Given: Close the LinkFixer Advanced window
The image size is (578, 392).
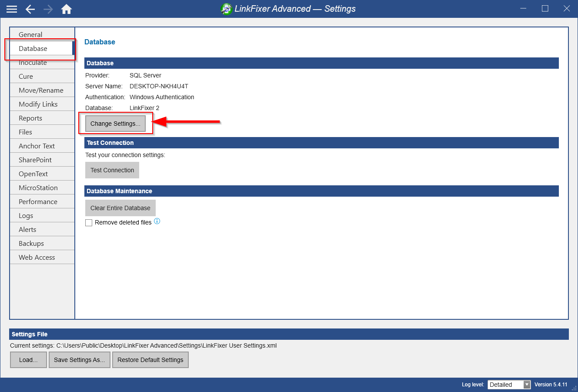Looking at the screenshot, I should (x=567, y=8).
